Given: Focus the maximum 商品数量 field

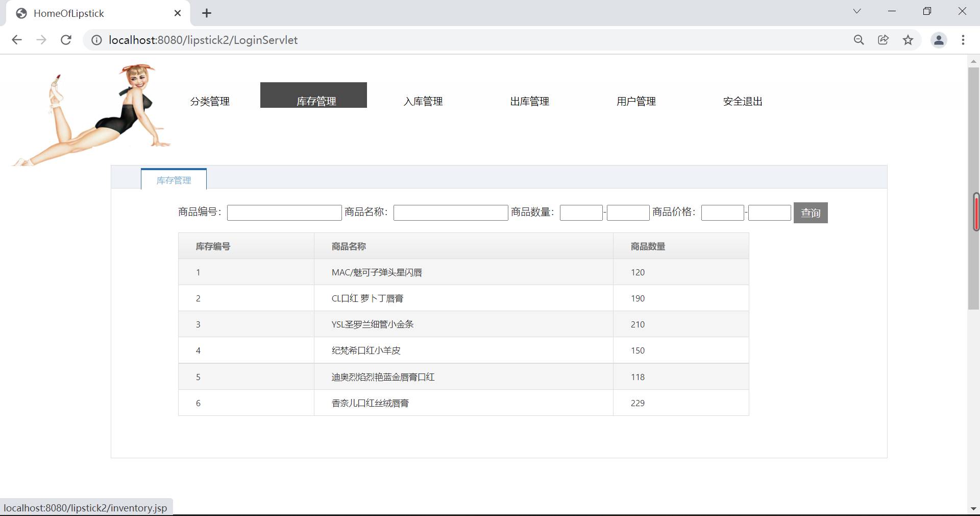Looking at the screenshot, I should (x=628, y=213).
